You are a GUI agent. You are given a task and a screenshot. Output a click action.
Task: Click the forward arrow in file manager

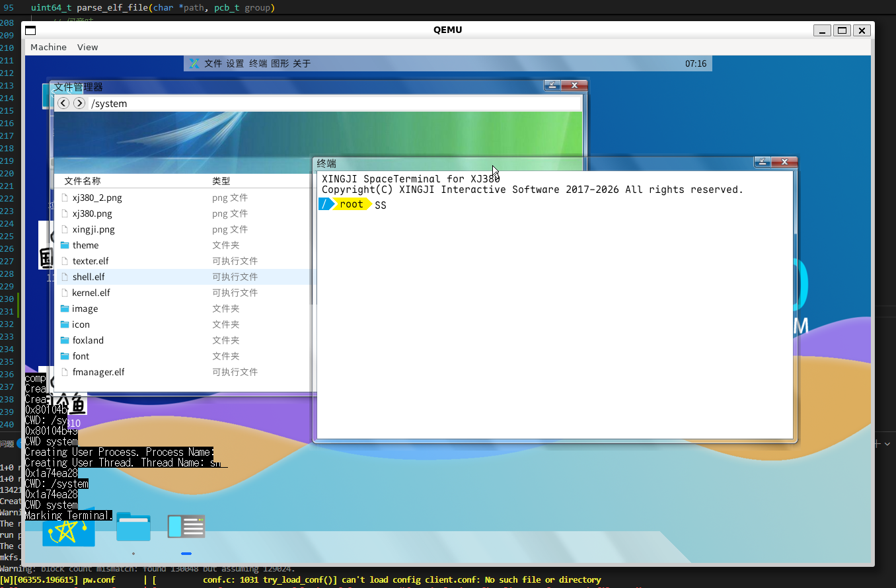pos(79,103)
